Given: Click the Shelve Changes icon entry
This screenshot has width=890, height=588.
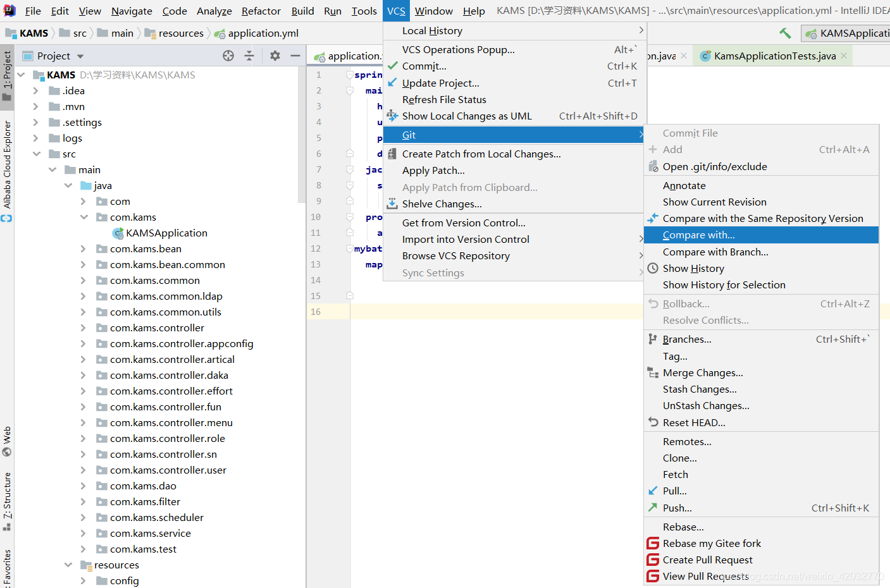Looking at the screenshot, I should pos(392,204).
